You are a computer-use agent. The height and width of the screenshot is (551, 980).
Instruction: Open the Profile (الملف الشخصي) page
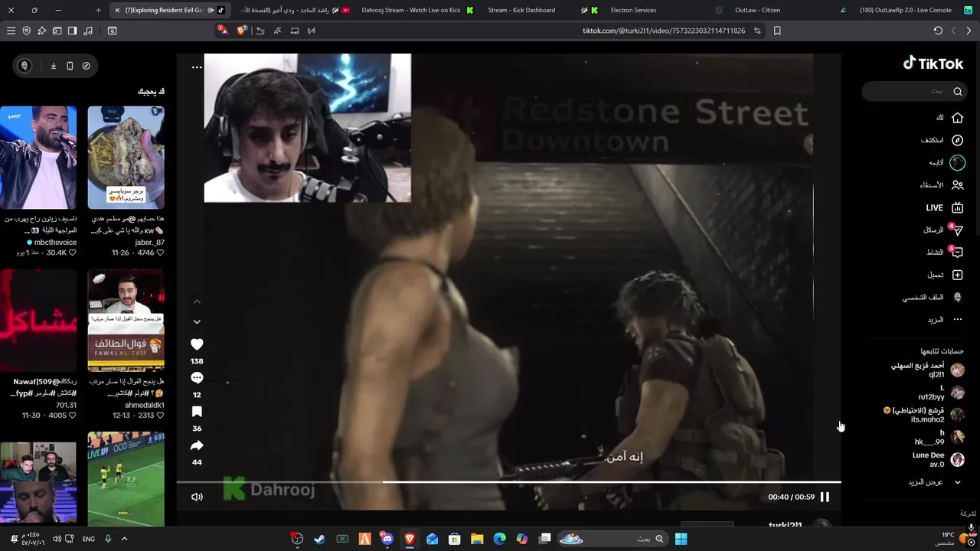932,297
